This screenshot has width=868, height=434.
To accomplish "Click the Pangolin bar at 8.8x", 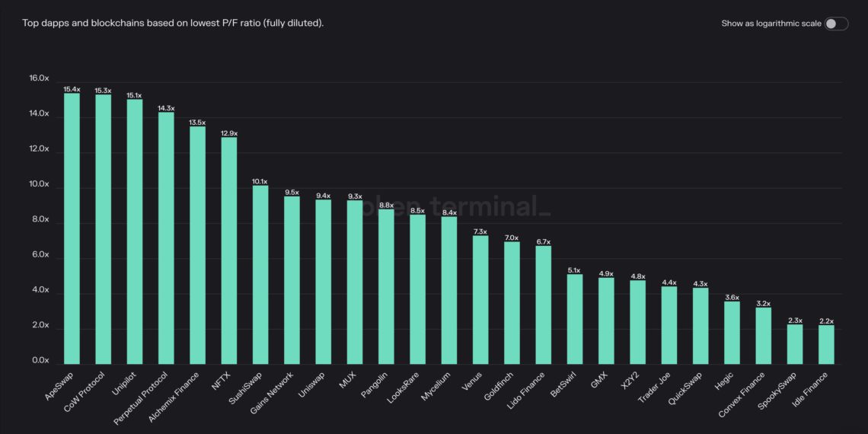I will pyautogui.click(x=386, y=287).
